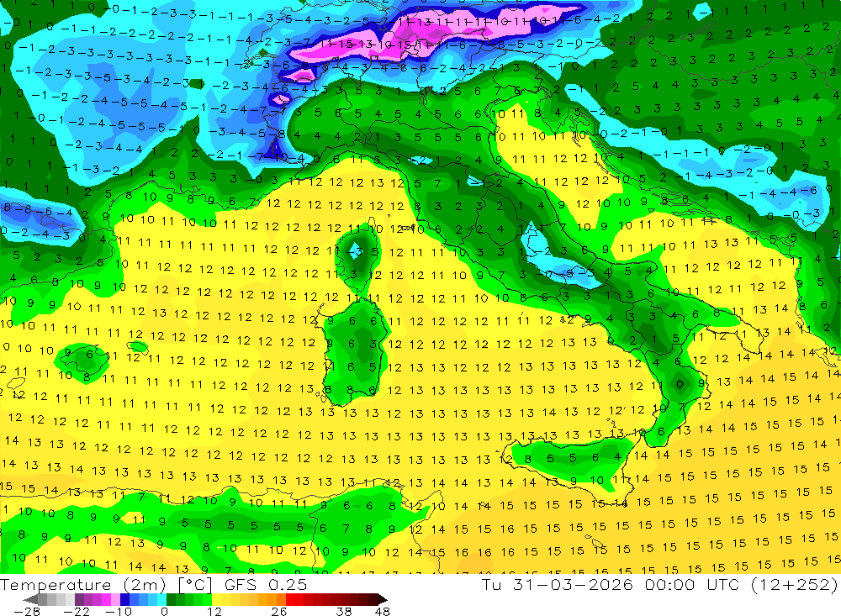The height and width of the screenshot is (616, 841).
Task: Click the darkest green segment of the color scale
Action: point(171,599)
